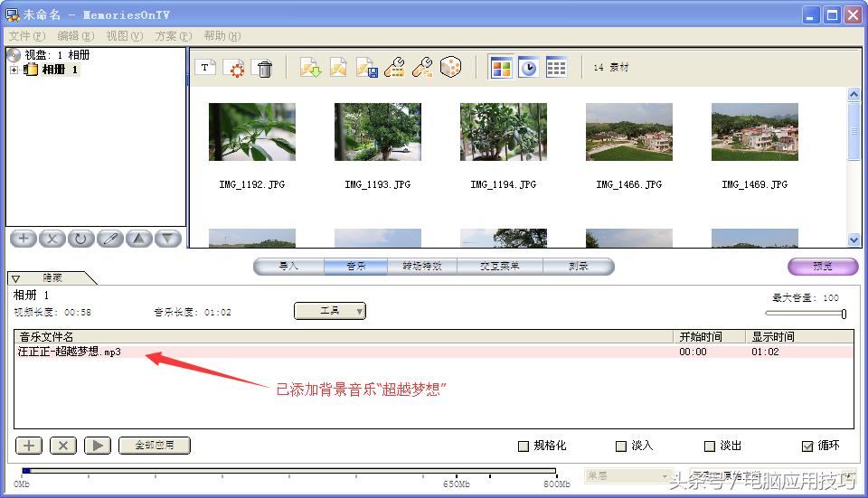Click the plain image page toolbar icon
This screenshot has width=868, height=498.
[x=338, y=68]
